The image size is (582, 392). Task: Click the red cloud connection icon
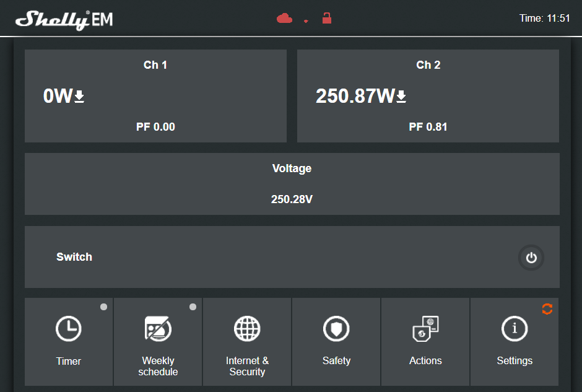click(x=284, y=19)
